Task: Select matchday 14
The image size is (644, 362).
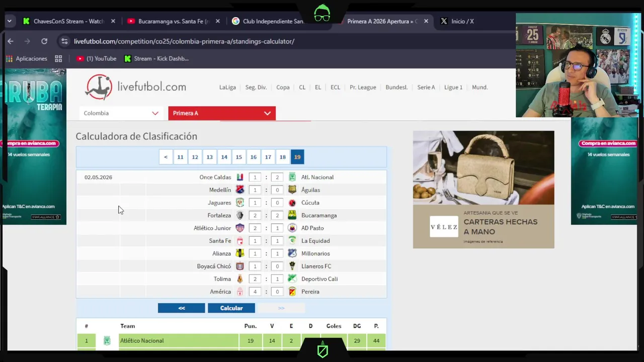Action: pyautogui.click(x=224, y=157)
